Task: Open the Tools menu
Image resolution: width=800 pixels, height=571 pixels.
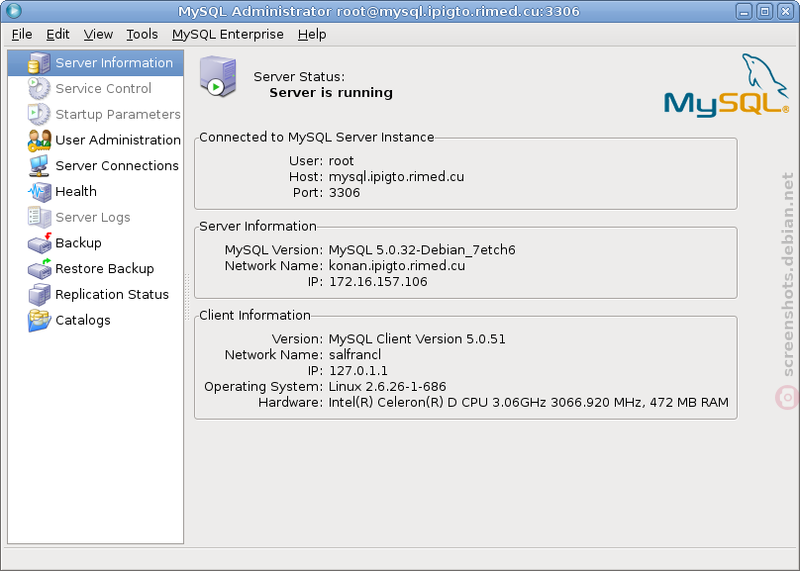Action: click(x=142, y=34)
